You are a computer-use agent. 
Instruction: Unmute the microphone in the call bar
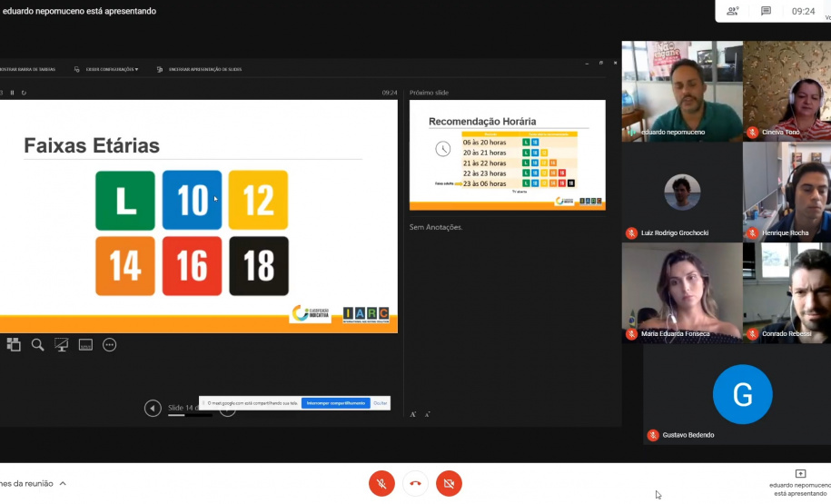(381, 483)
